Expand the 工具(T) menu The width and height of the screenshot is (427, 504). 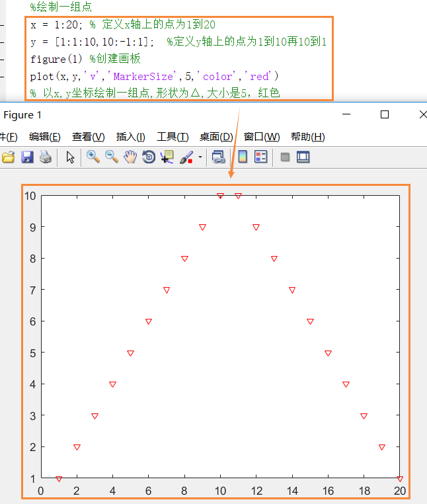[173, 137]
